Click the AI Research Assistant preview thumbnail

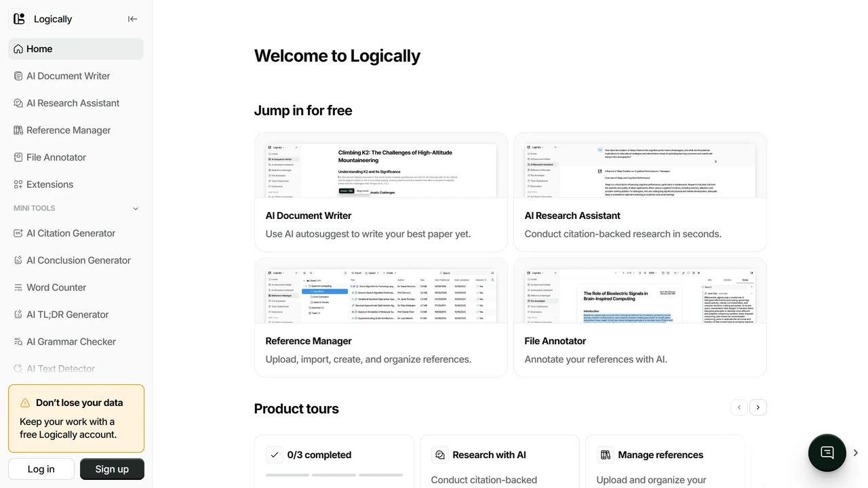tap(640, 170)
